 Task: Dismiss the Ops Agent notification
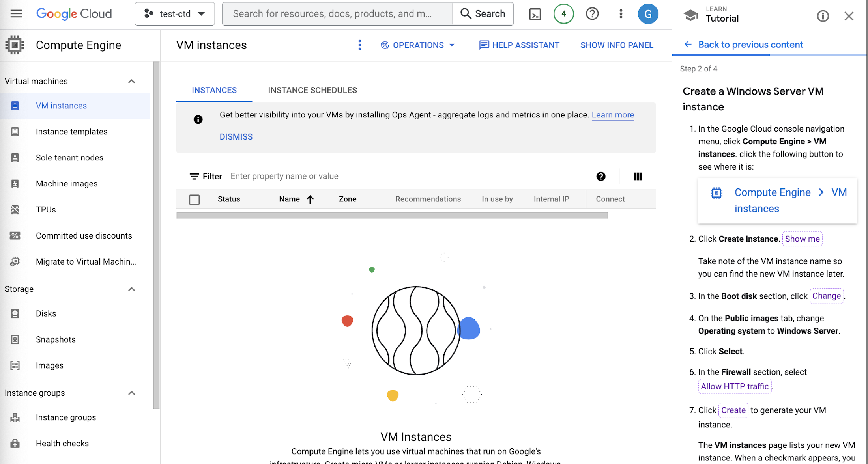pos(236,136)
